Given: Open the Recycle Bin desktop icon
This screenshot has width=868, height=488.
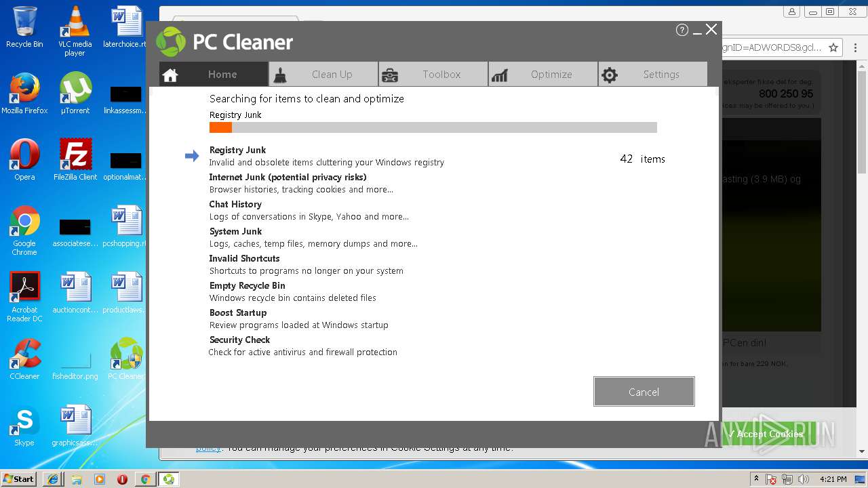Looking at the screenshot, I should pyautogui.click(x=24, y=27).
